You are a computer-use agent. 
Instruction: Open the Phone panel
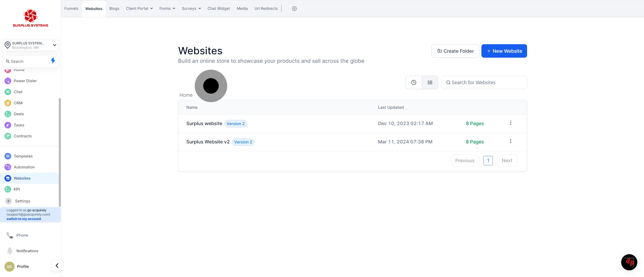pos(22,235)
